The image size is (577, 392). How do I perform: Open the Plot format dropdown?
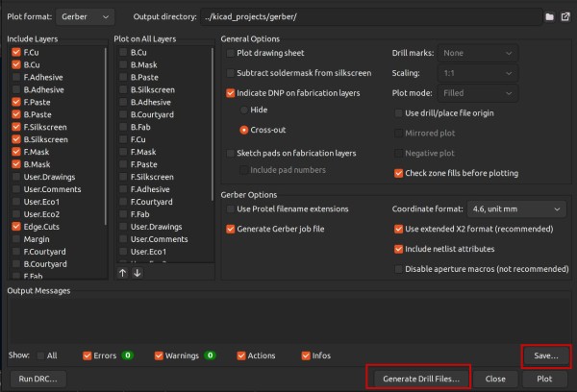(x=84, y=16)
